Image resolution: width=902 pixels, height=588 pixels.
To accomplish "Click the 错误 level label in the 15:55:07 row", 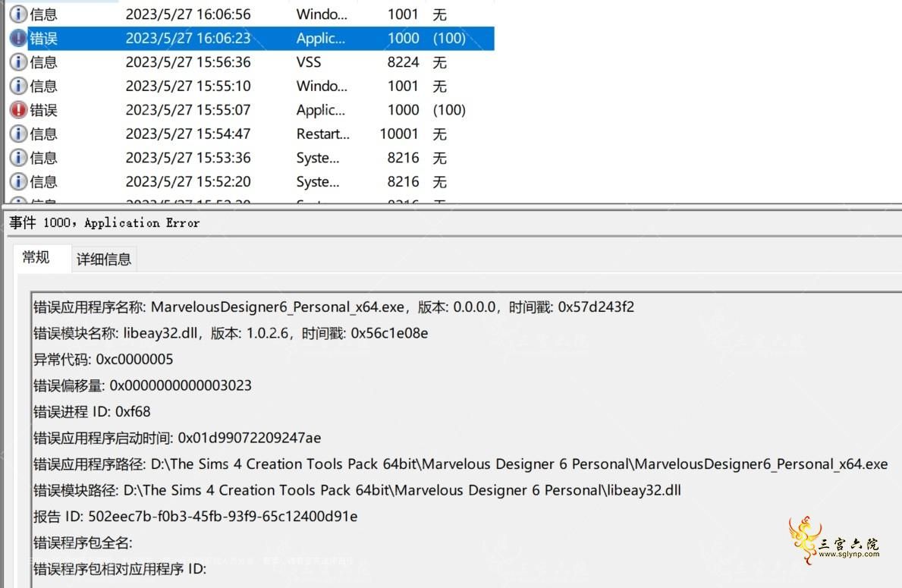I will 44,110.
